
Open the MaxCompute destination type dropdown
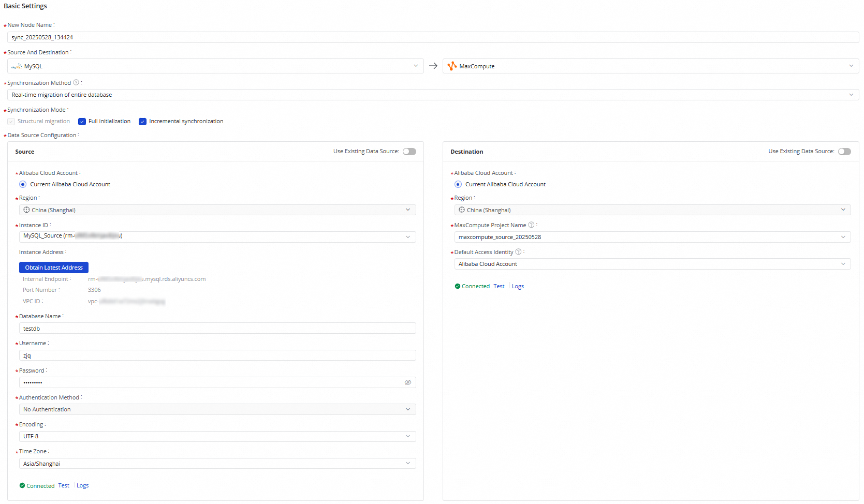651,66
